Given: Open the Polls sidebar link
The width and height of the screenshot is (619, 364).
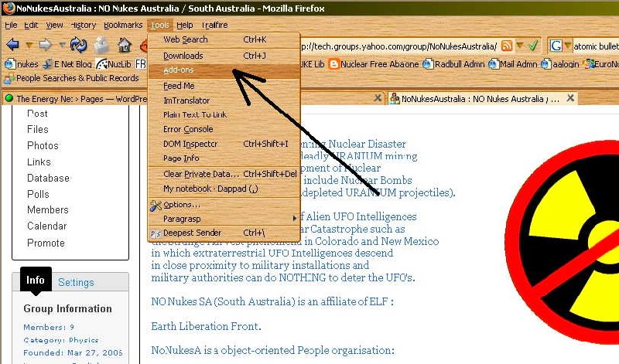Looking at the screenshot, I should tap(38, 195).
